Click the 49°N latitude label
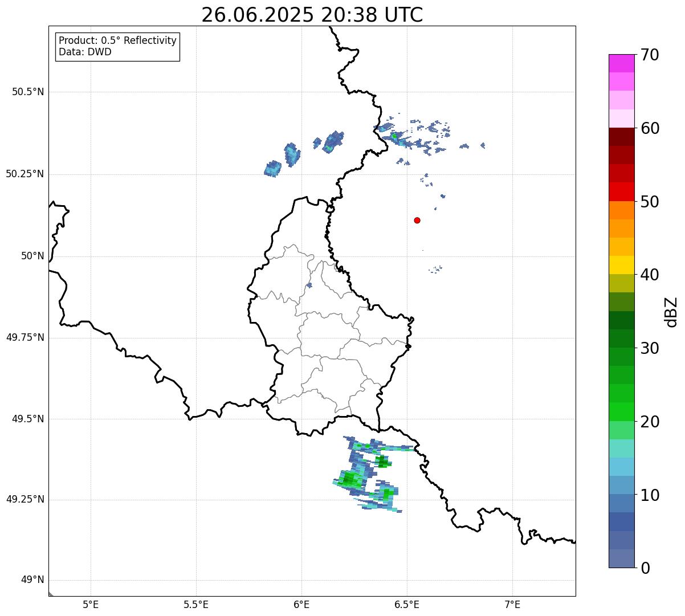This screenshot has height=616, width=685. click(32, 580)
